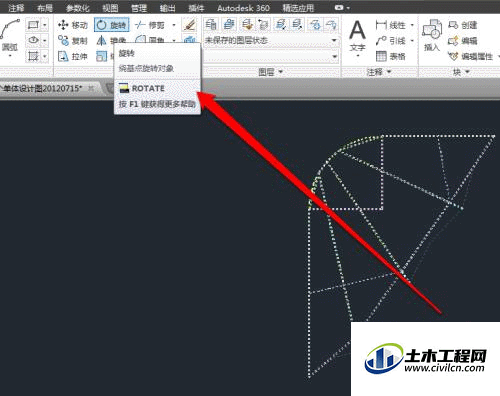
Task: Select the Hatch draw tool icon
Action: click(x=33, y=56)
